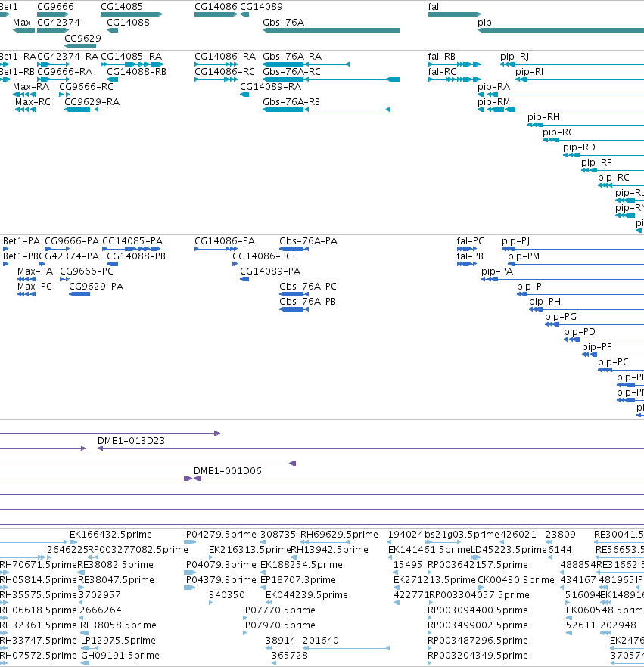The image size is (644, 667).
Task: Click the EK166432.5prime EST label
Action: (x=110, y=535)
